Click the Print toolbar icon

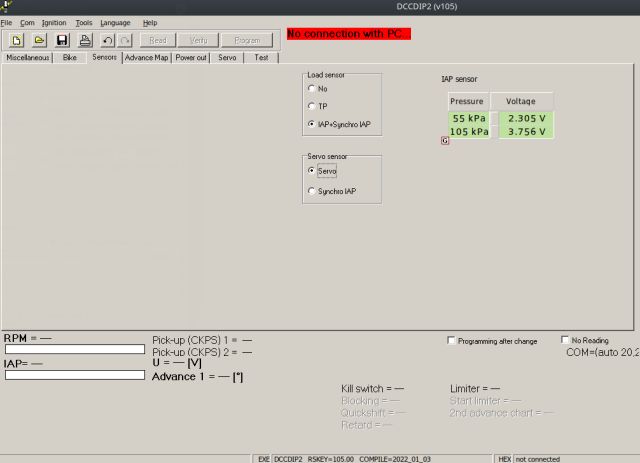(85, 40)
